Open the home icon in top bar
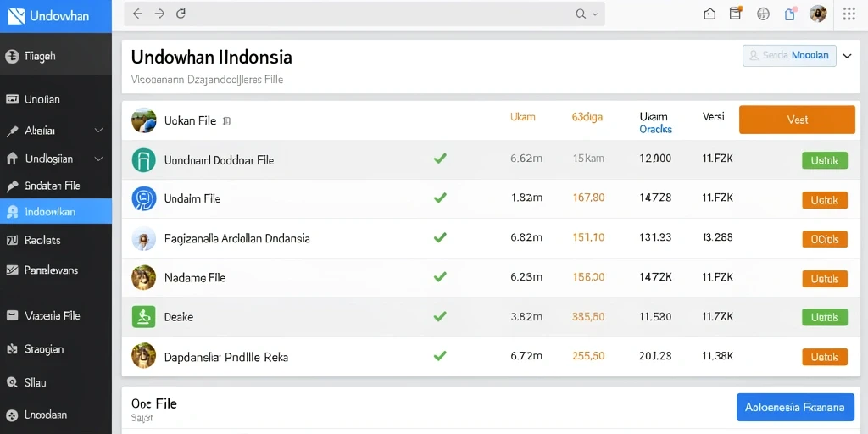The width and height of the screenshot is (868, 434). tap(709, 14)
